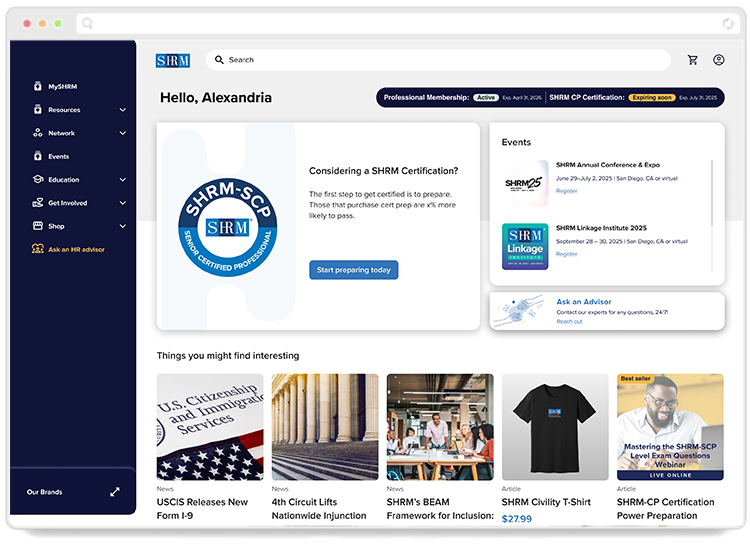Open the user account profile icon
The image size is (750, 550).
pyautogui.click(x=718, y=60)
